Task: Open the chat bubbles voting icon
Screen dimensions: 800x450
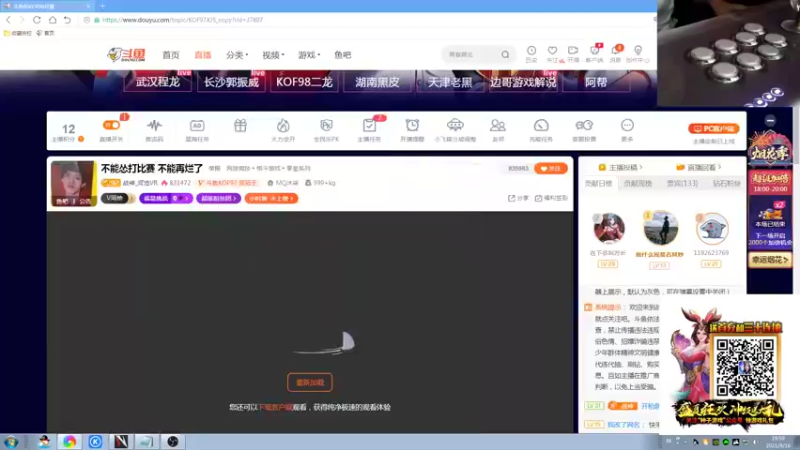Action: point(584,126)
